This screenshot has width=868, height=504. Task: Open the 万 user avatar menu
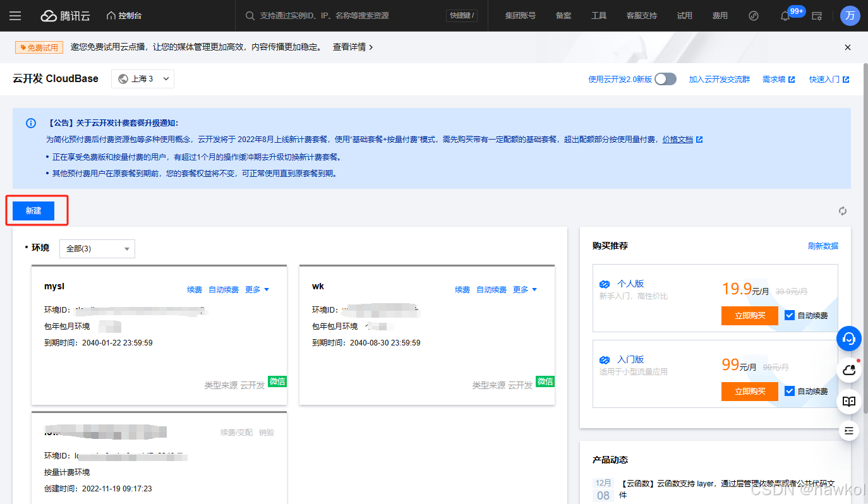pyautogui.click(x=850, y=16)
